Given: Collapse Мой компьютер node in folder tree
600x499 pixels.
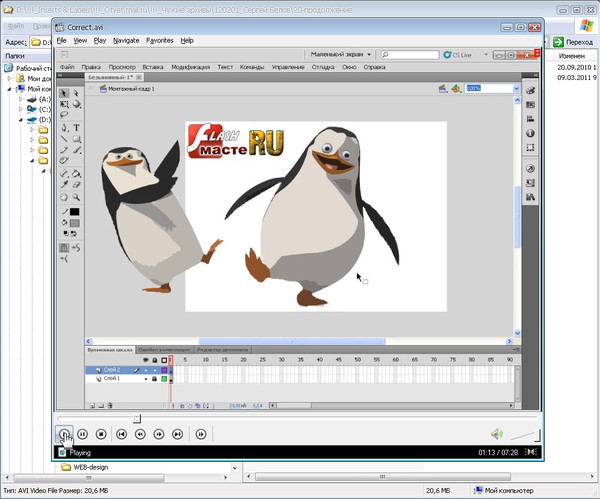Looking at the screenshot, I should point(9,89).
